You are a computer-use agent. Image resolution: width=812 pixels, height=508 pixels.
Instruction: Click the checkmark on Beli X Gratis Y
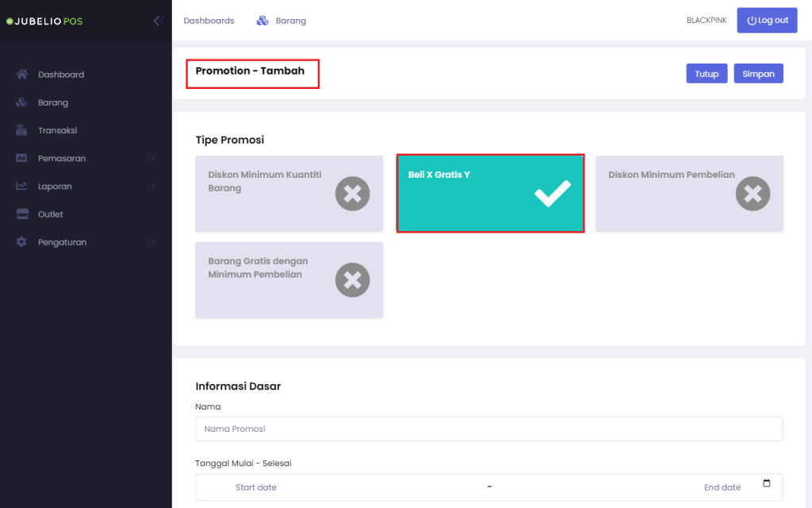553,194
